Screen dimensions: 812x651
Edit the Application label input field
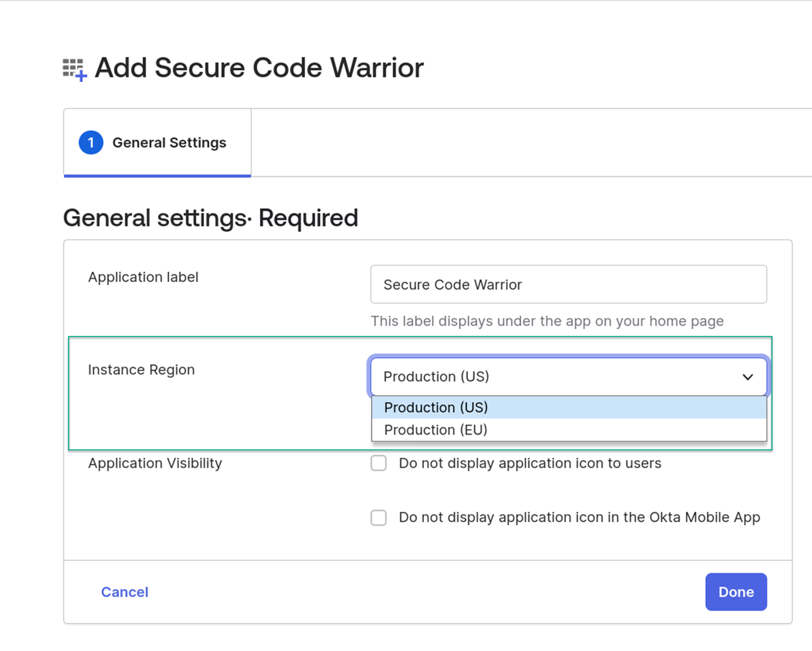(x=568, y=284)
